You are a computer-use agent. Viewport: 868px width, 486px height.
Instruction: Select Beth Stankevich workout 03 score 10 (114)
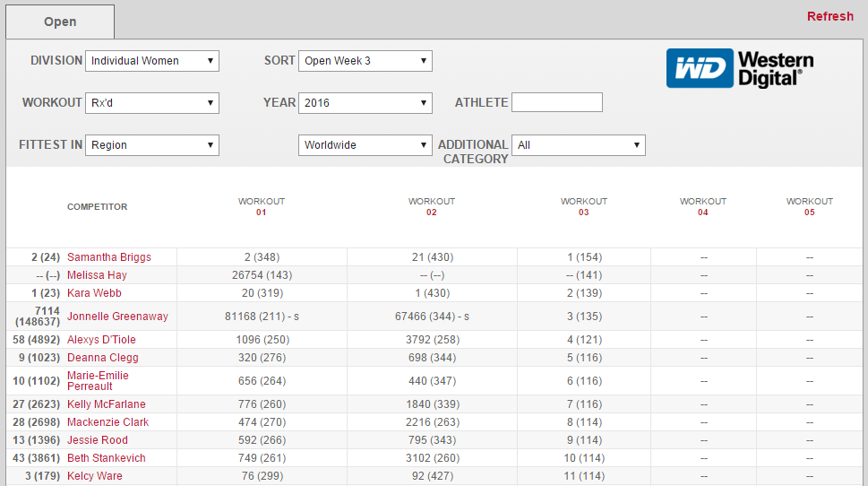tap(585, 458)
